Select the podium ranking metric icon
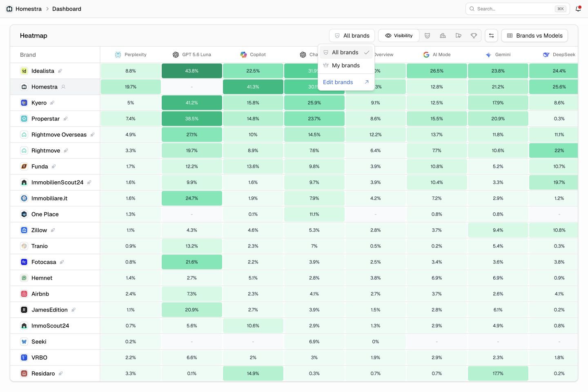The width and height of the screenshot is (588, 392). (x=443, y=36)
